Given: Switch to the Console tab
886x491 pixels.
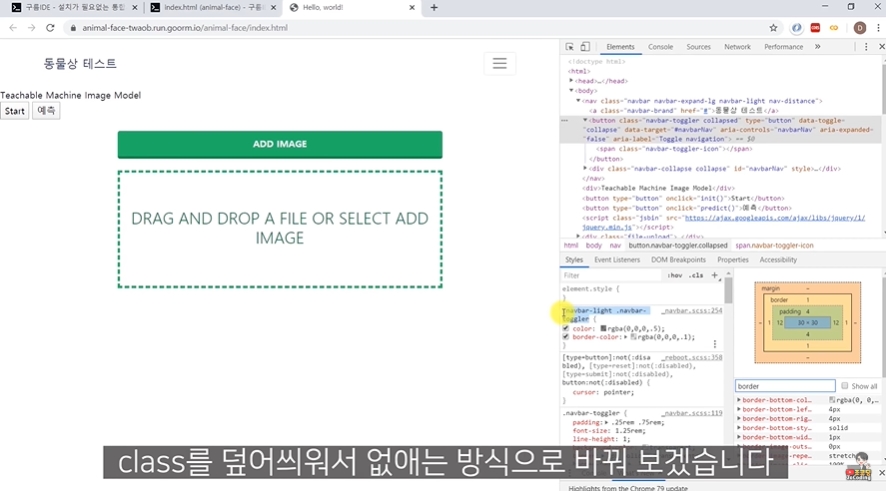Looking at the screenshot, I should click(660, 47).
